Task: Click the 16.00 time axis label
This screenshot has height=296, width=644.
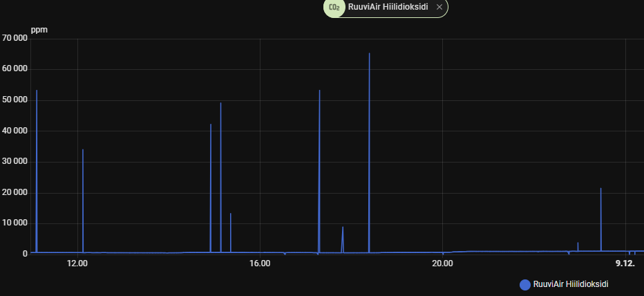Action: 260,263
